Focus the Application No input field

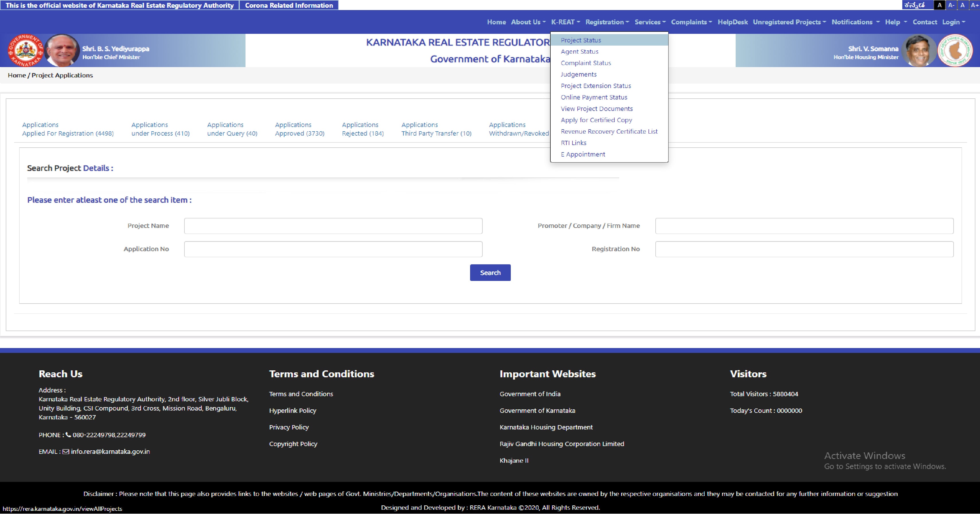click(x=333, y=249)
